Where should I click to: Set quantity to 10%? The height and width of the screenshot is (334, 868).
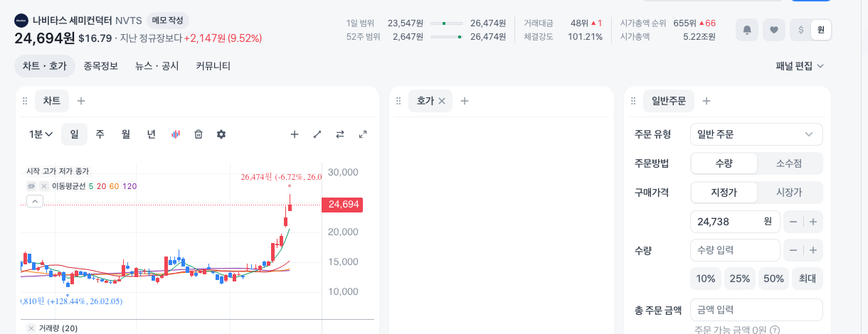[x=706, y=279]
